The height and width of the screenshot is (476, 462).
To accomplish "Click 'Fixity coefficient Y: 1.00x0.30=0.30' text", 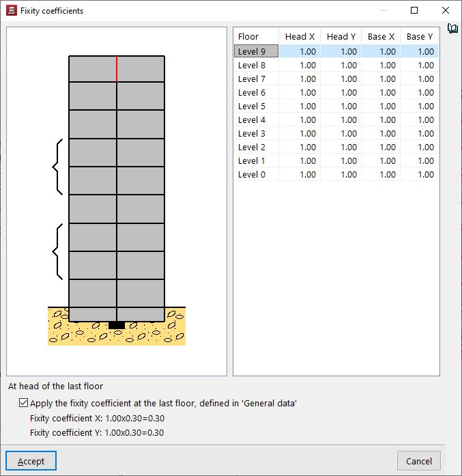I will click(x=97, y=432).
